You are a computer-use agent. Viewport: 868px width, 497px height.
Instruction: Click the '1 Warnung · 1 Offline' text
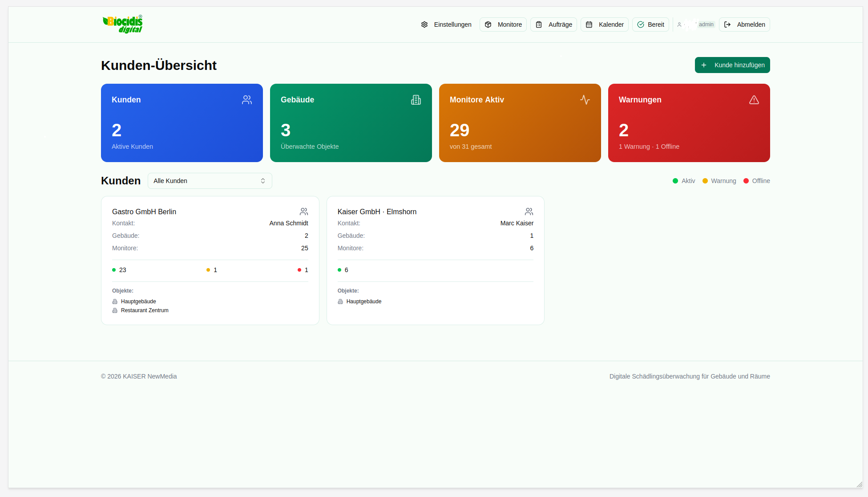649,147
